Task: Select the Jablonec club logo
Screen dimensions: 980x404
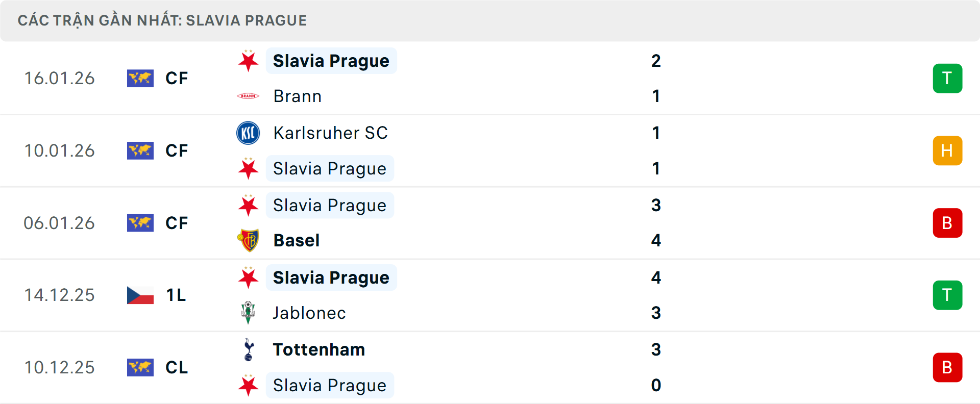Action: (x=249, y=313)
